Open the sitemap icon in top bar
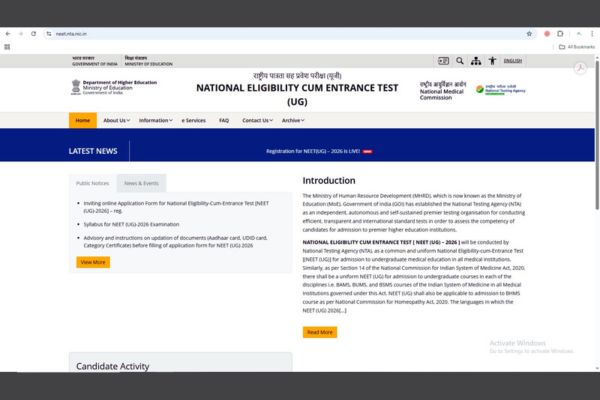The height and width of the screenshot is (400, 600). click(476, 61)
